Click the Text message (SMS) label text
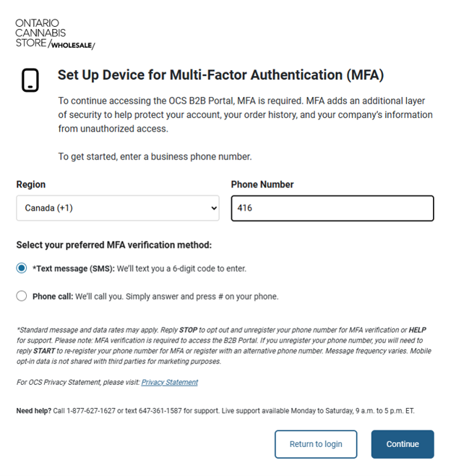The image size is (451, 476). [x=74, y=268]
